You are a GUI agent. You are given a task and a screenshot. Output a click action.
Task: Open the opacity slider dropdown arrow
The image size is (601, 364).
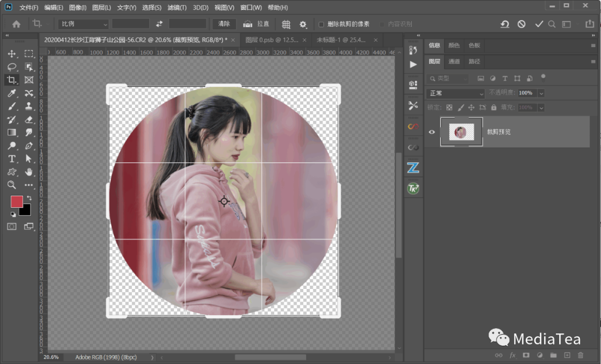(541, 93)
